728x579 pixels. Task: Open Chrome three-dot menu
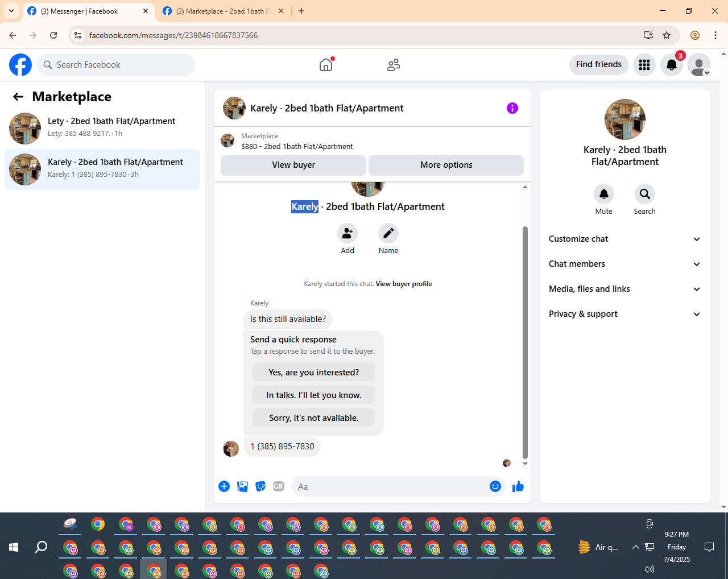[x=715, y=35]
